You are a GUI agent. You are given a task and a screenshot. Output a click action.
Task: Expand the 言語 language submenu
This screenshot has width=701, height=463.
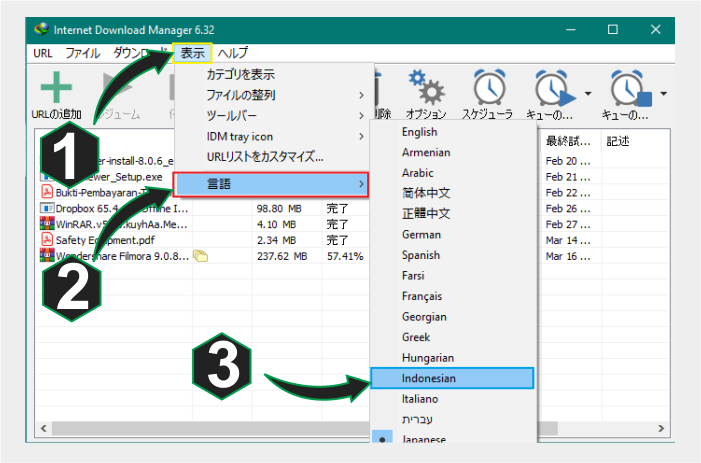point(271,184)
